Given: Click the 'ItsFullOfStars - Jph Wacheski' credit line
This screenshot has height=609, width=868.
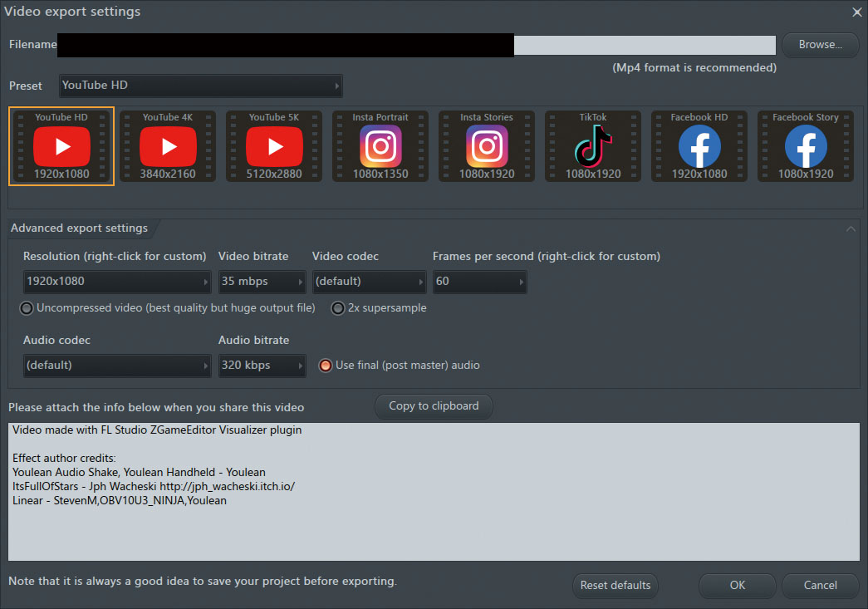Looking at the screenshot, I should [154, 487].
